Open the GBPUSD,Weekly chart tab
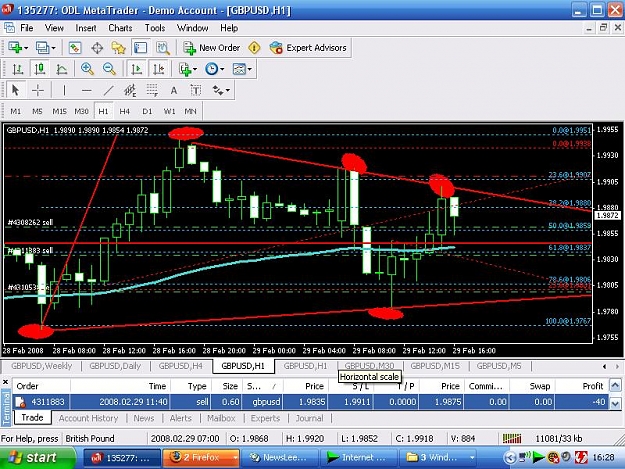 pyautogui.click(x=41, y=366)
